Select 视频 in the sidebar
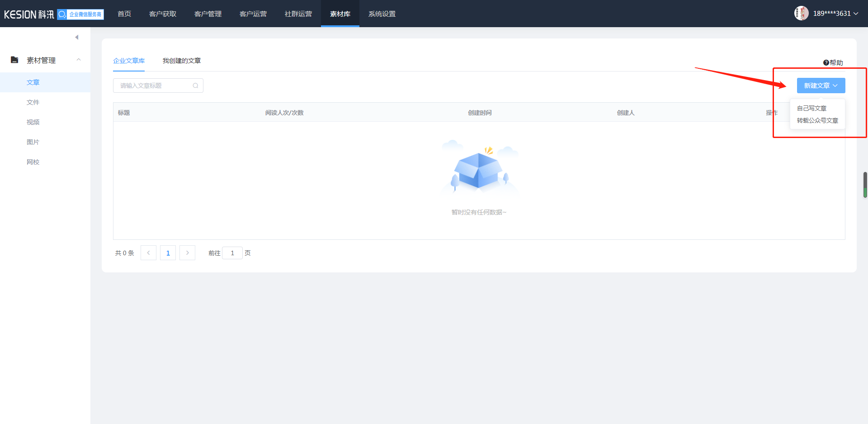This screenshot has height=424, width=868. point(33,122)
